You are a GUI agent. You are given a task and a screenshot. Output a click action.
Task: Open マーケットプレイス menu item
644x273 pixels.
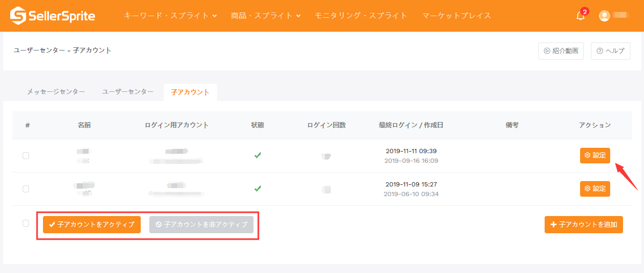457,16
